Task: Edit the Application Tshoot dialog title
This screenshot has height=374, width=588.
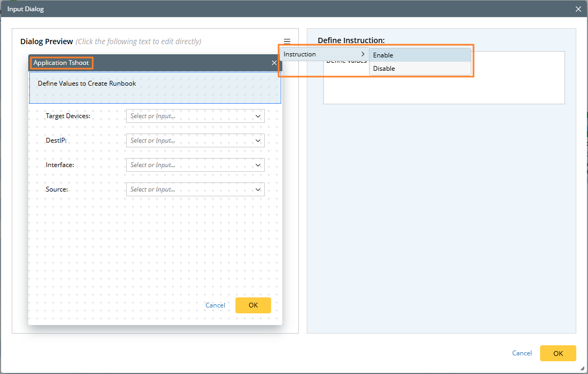Action: tap(61, 63)
